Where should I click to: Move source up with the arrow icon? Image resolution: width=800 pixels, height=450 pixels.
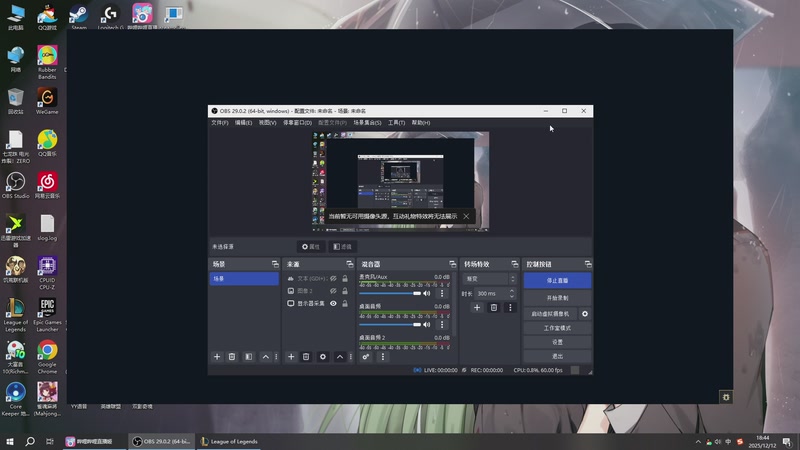(340, 357)
